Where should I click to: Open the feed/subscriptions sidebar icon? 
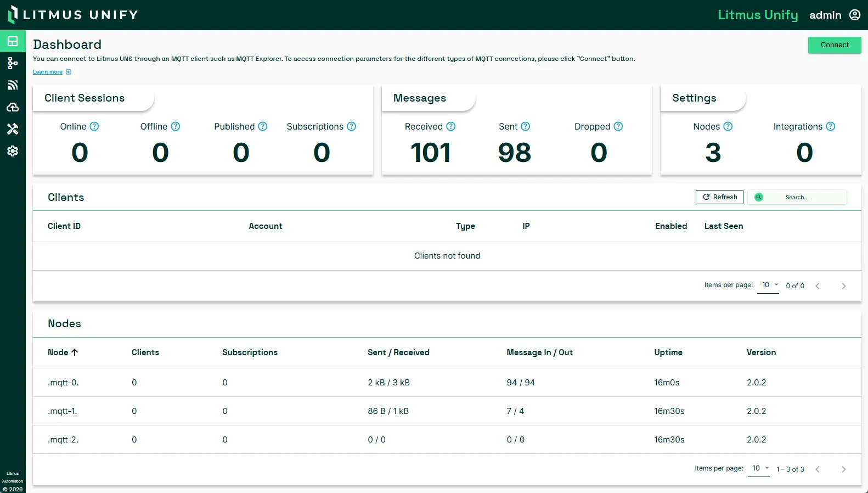click(x=13, y=85)
